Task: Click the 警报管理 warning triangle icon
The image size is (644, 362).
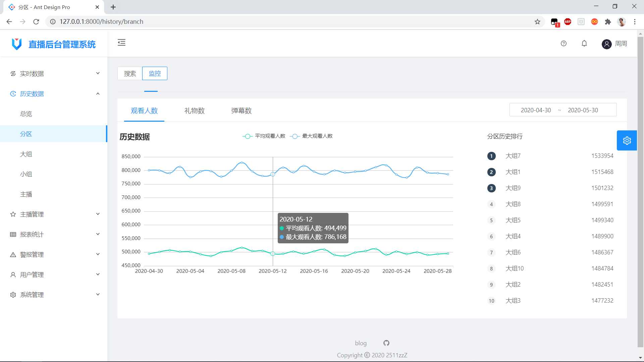Action: click(x=13, y=254)
